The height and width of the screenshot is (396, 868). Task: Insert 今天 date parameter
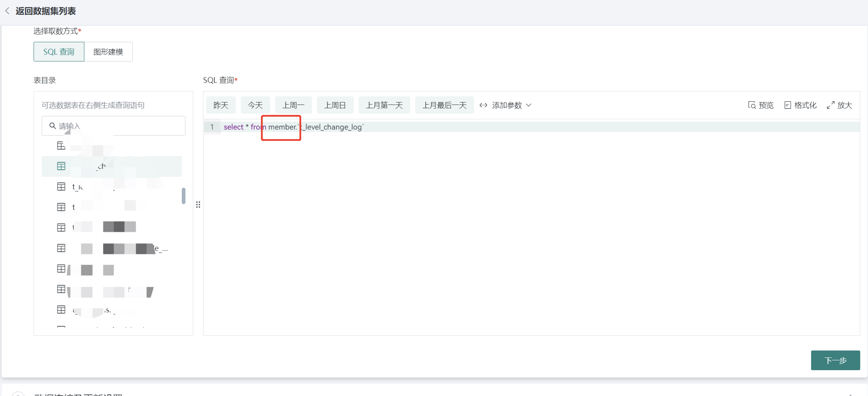[x=255, y=105]
